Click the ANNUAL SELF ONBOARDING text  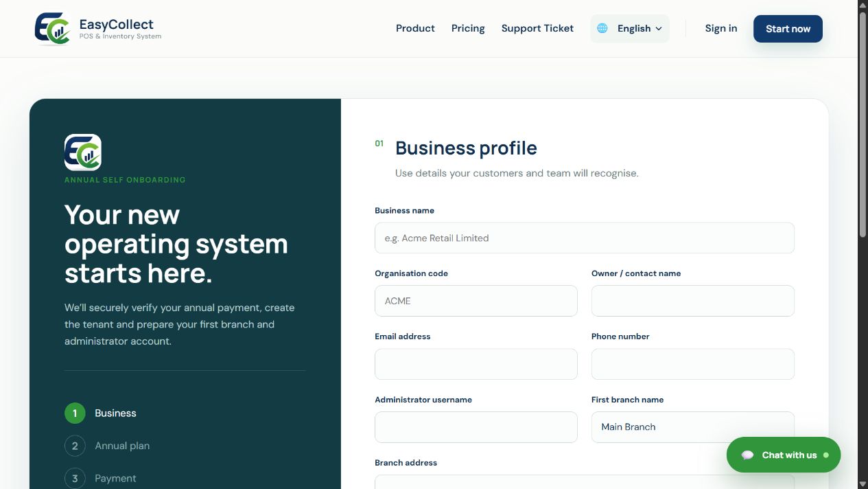pyautogui.click(x=125, y=180)
